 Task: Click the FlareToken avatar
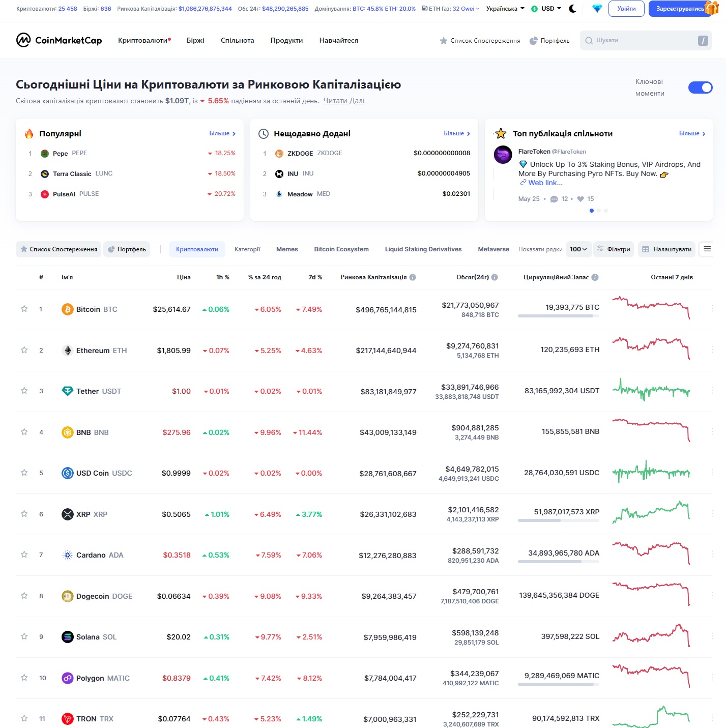click(503, 155)
